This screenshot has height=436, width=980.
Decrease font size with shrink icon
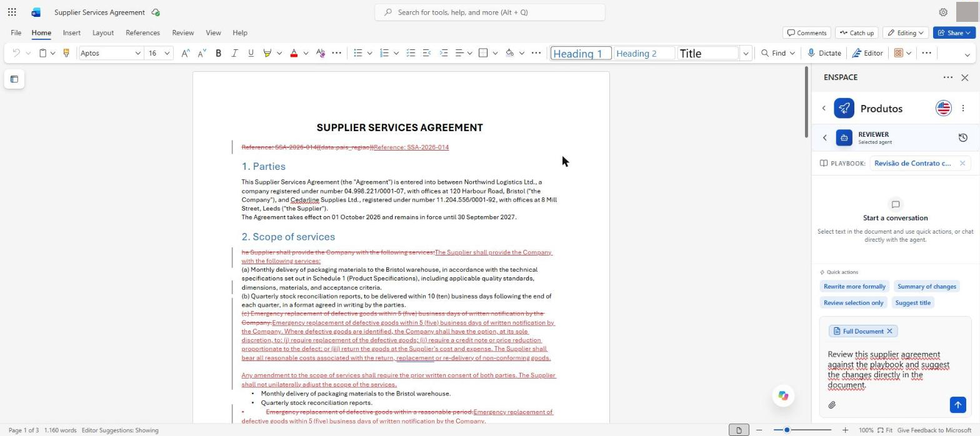[201, 53]
